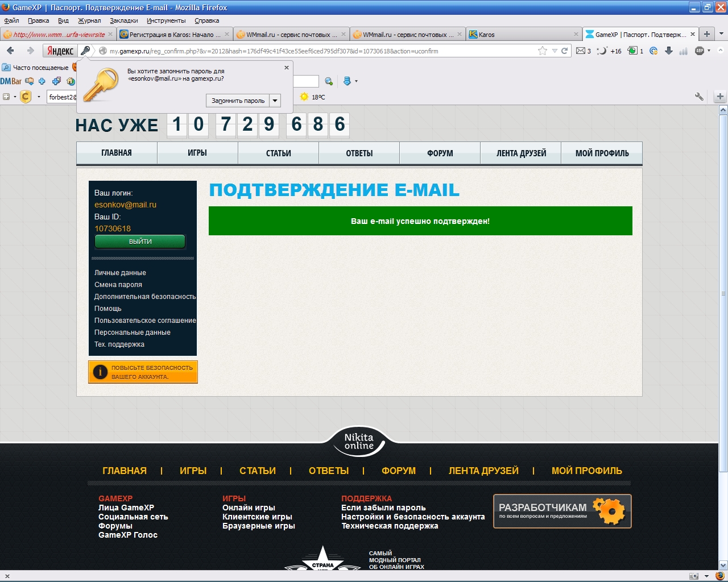
Task: Click the browser forward arrow
Action: (x=31, y=51)
